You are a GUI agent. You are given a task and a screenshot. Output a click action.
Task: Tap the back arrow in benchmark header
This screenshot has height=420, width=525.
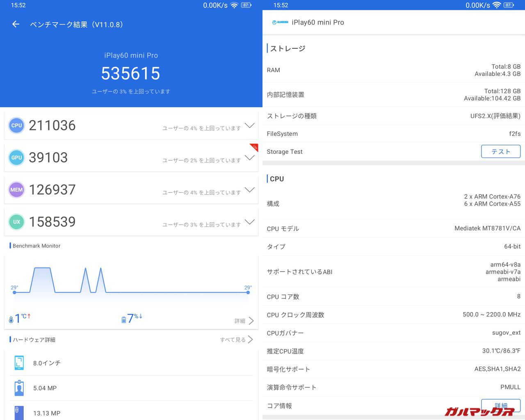[x=16, y=24]
